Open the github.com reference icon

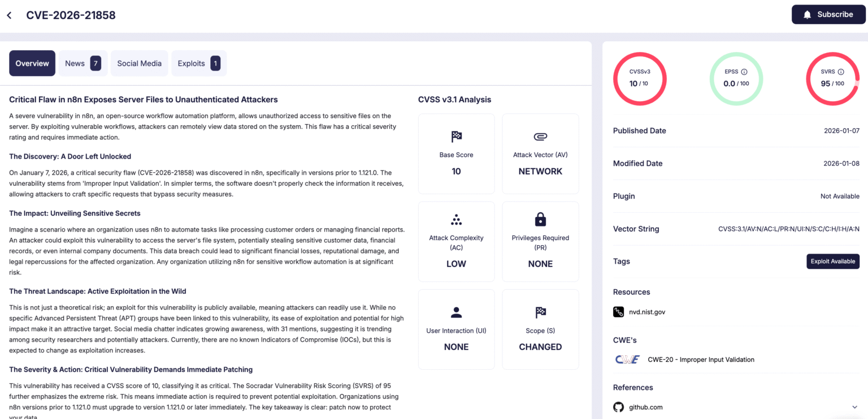[618, 407]
